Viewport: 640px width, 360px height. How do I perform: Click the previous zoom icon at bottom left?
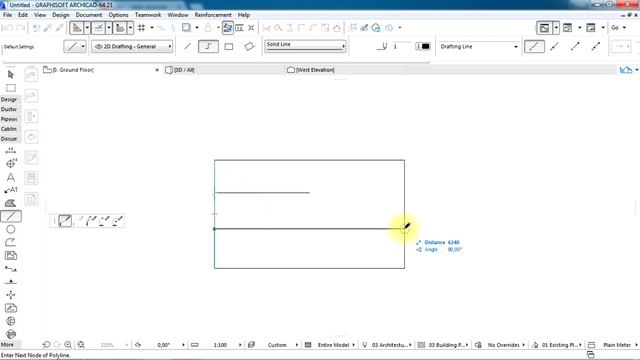pyautogui.click(x=47, y=345)
